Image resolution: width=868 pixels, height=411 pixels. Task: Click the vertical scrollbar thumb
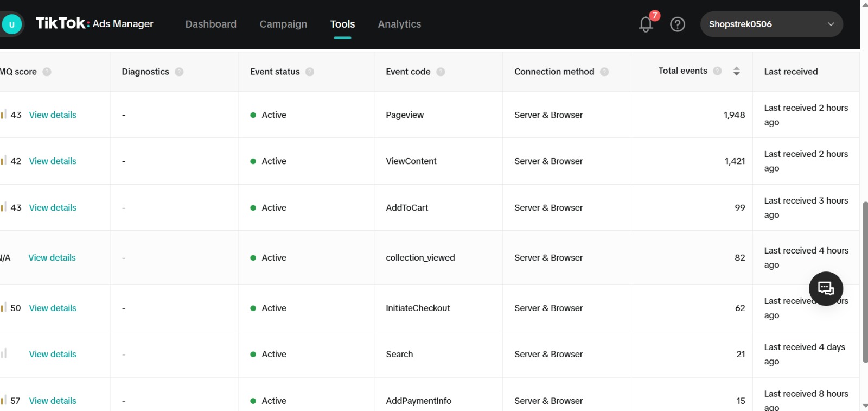865,282
